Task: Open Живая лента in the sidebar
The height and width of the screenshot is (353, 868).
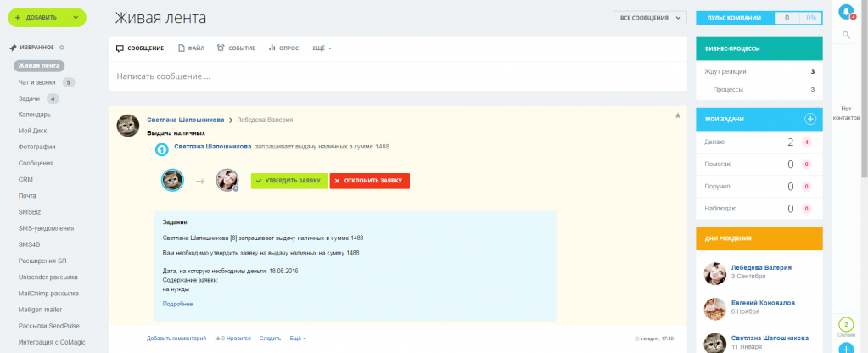Action: point(39,66)
